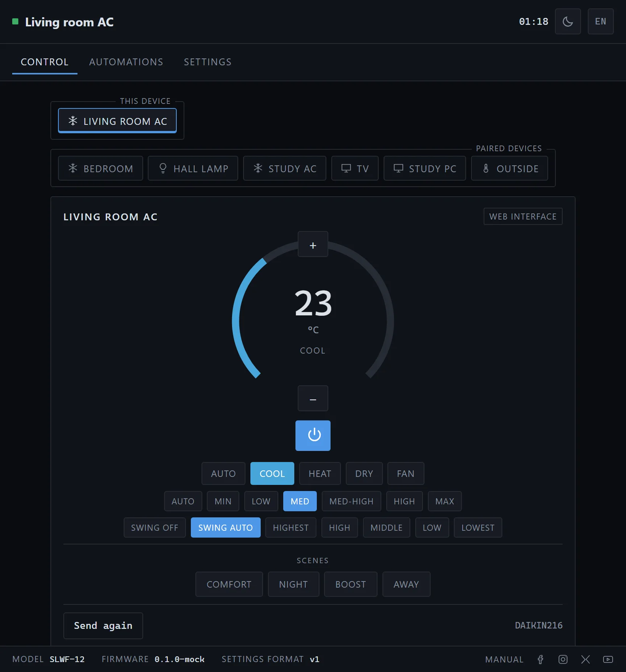Open the YouTube icon link
626x672 pixels.
click(608, 659)
